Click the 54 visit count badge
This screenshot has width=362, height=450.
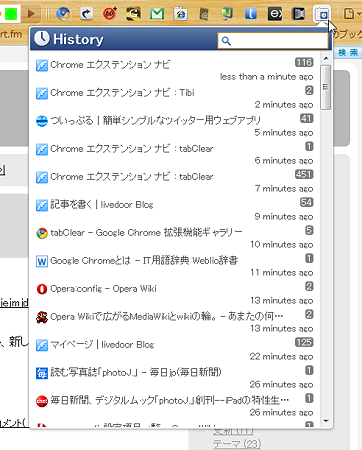[x=306, y=202]
